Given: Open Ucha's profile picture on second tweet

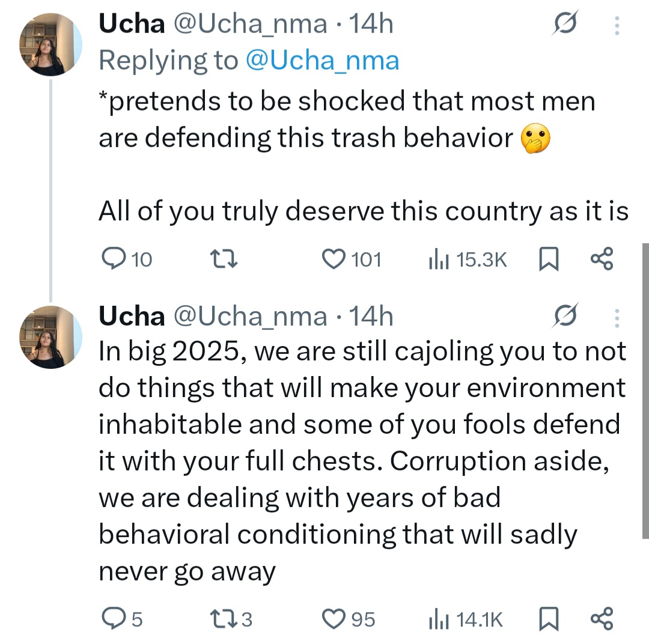Looking at the screenshot, I should (x=50, y=337).
